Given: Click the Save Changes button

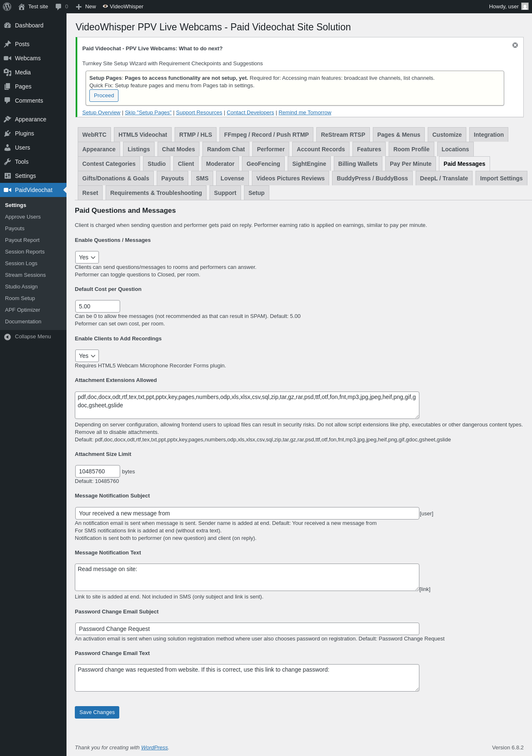Looking at the screenshot, I should [97, 712].
